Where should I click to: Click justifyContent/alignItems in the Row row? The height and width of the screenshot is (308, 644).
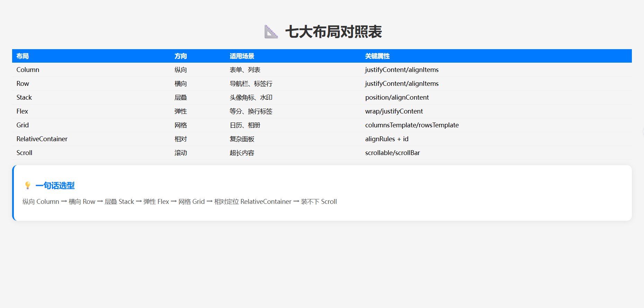click(402, 83)
